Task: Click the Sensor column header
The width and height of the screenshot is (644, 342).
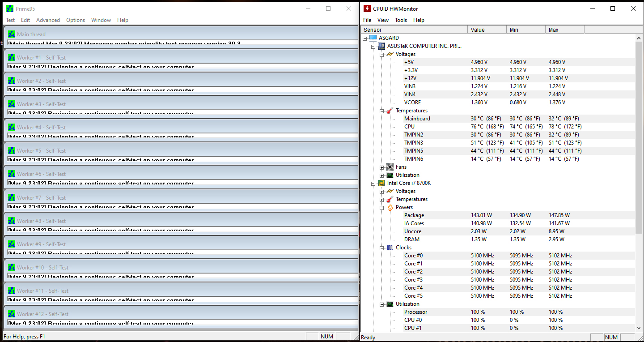Action: pos(414,30)
